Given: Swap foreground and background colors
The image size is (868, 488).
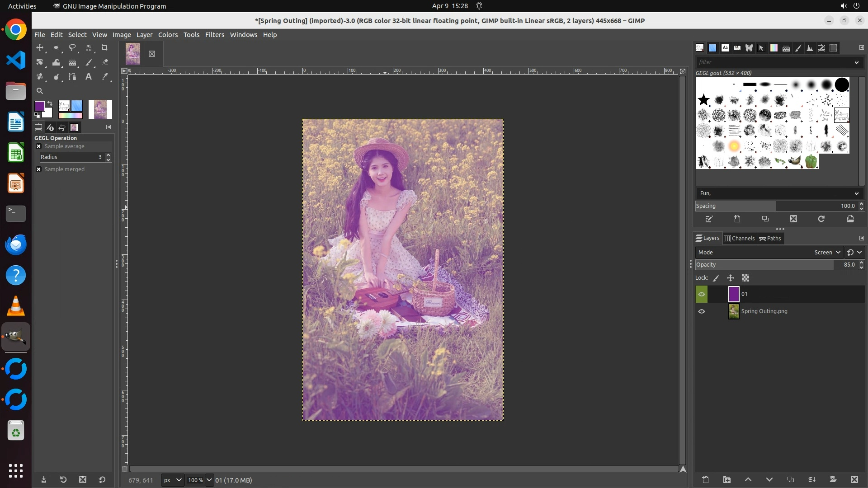Looking at the screenshot, I should (50, 103).
